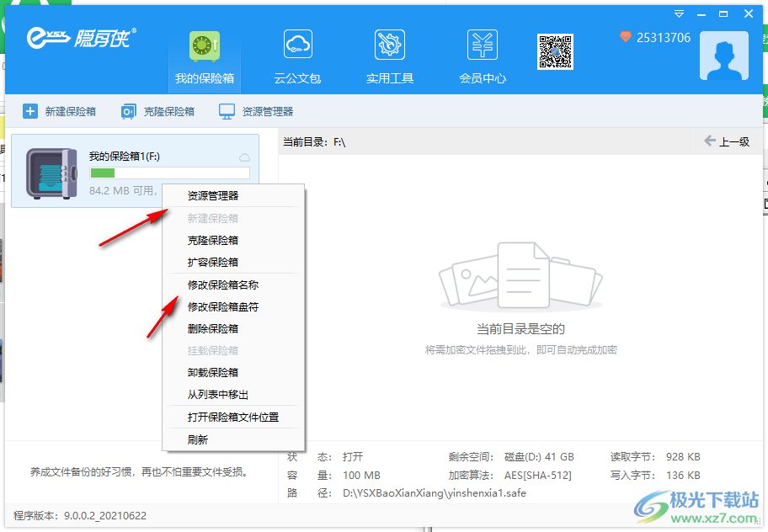This screenshot has height=532, width=768.
Task: Click the account number 25313706
Action: point(663,37)
